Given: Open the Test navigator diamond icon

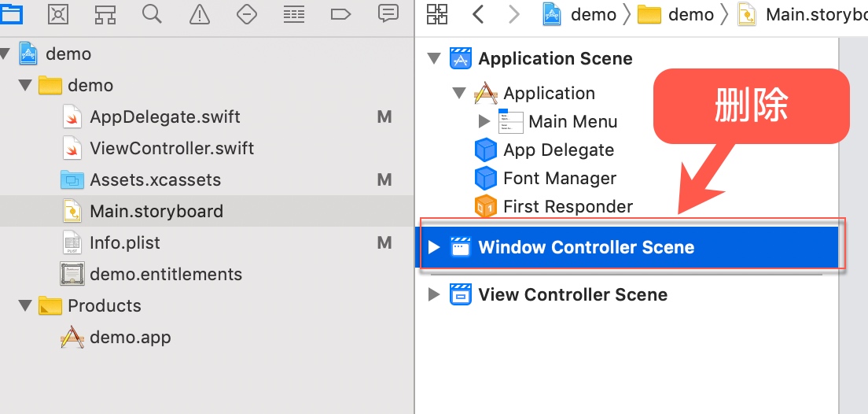Looking at the screenshot, I should pyautogui.click(x=246, y=14).
